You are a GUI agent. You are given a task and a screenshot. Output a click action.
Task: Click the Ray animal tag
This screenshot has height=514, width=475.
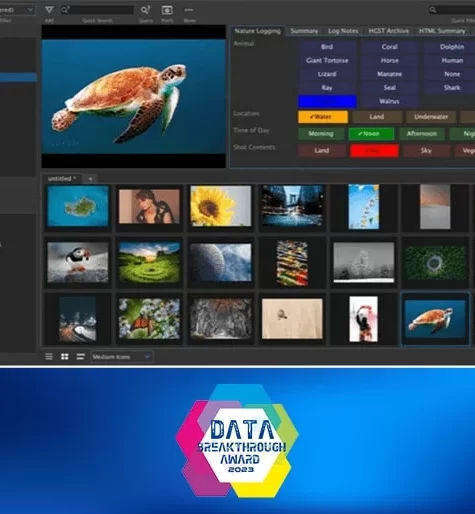coord(327,88)
